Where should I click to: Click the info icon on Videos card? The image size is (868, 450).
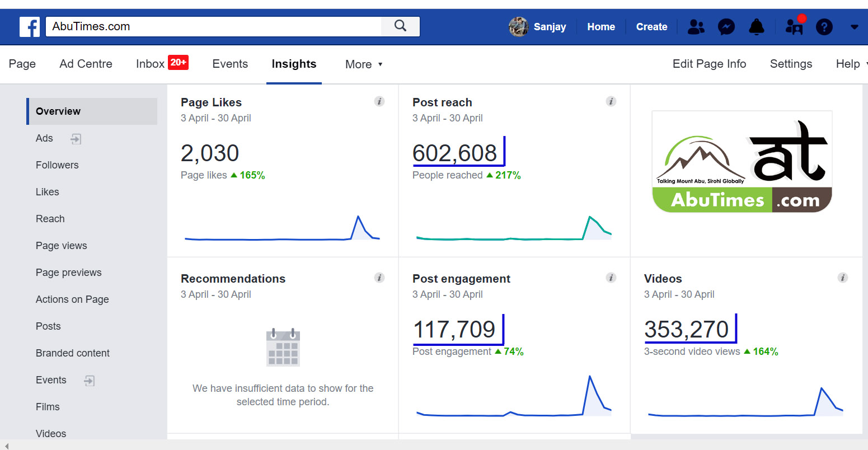tap(843, 278)
